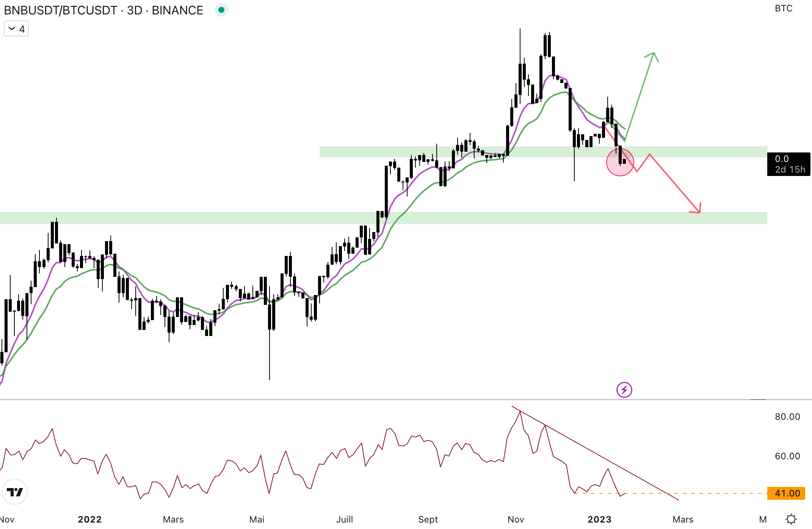812x529 pixels.
Task: Click the TradingView logo
Action: pyautogui.click(x=15, y=492)
